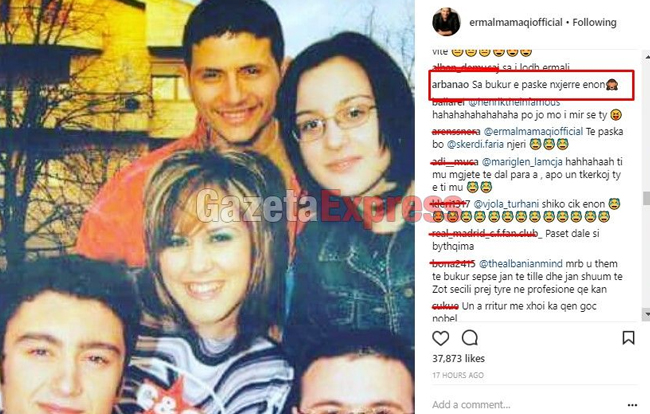This screenshot has width=650, height=414.
Task: Open the ermalmamaqiofficial profile picture
Action: [x=446, y=22]
